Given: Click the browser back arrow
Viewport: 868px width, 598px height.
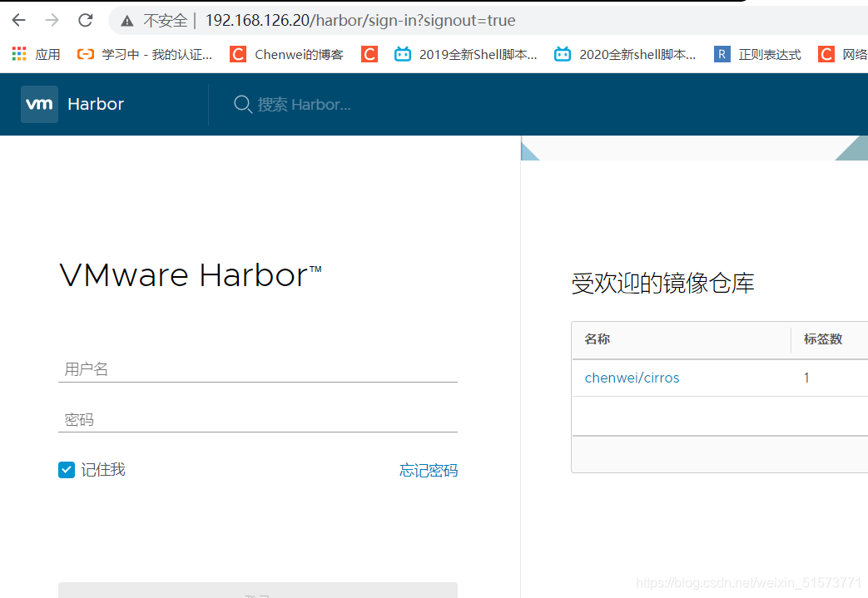Looking at the screenshot, I should [x=19, y=21].
